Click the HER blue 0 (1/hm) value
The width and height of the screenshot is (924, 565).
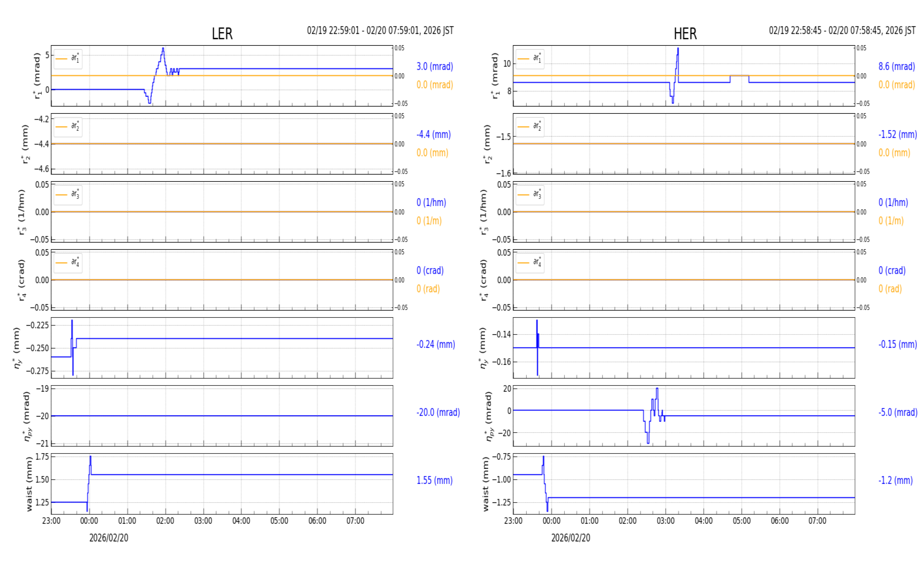click(893, 203)
